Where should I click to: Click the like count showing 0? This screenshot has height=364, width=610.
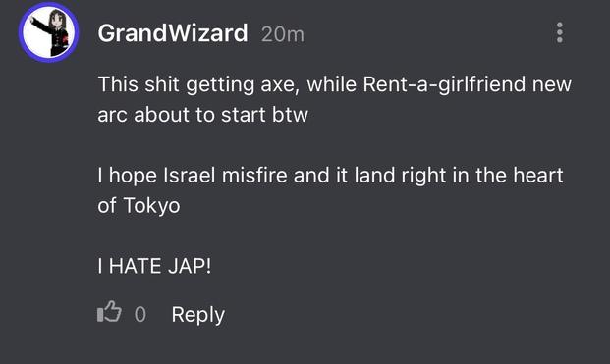140,315
